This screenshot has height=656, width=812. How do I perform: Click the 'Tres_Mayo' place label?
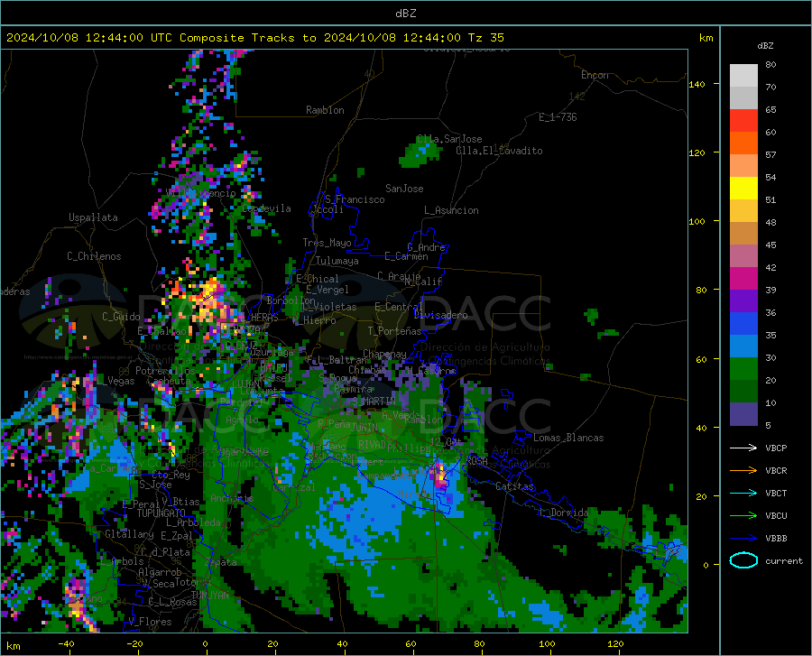click(327, 243)
